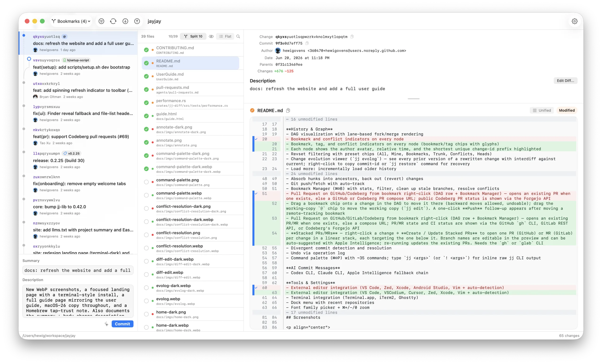Toggle the eye visibility icon in file list header

pos(211,36)
